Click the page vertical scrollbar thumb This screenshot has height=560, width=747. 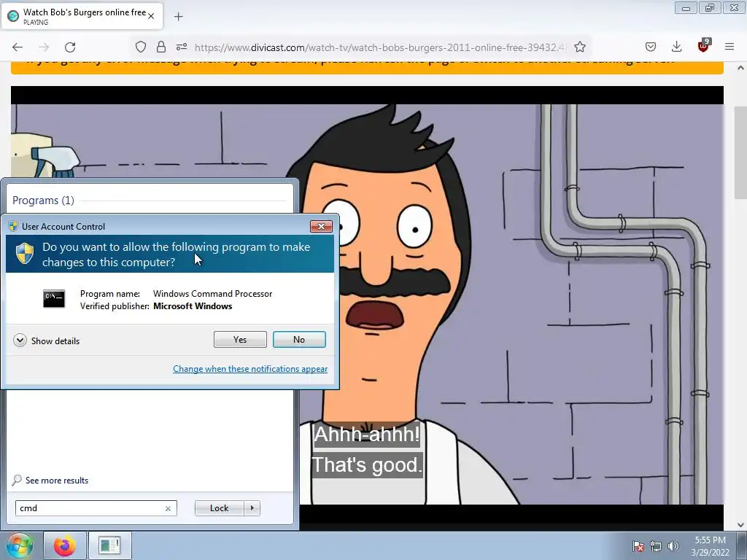[740, 152]
